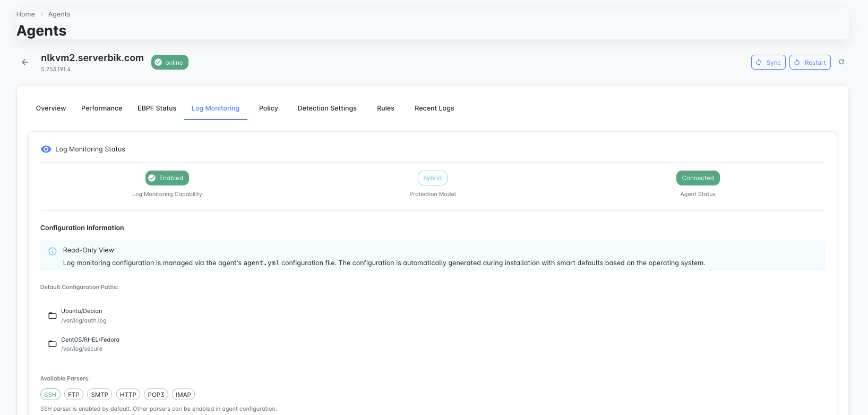This screenshot has height=415, width=868.
Task: Click the folder icon for Ubuntu/Debian path
Action: click(x=53, y=316)
